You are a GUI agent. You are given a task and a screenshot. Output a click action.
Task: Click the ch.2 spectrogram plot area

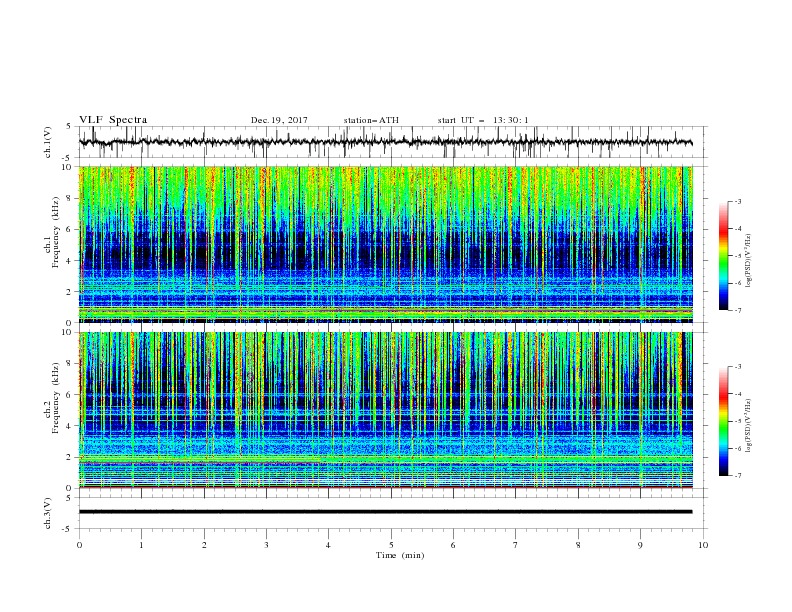pos(385,410)
